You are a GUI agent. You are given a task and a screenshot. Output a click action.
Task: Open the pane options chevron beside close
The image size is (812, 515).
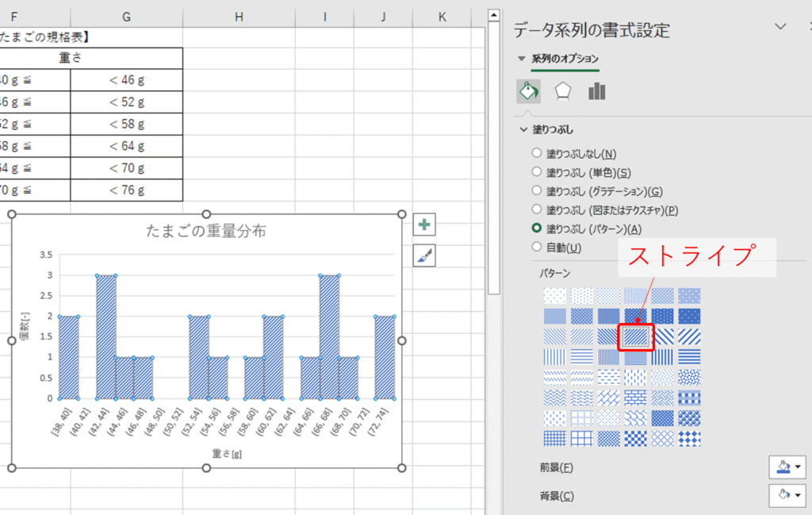tap(781, 27)
